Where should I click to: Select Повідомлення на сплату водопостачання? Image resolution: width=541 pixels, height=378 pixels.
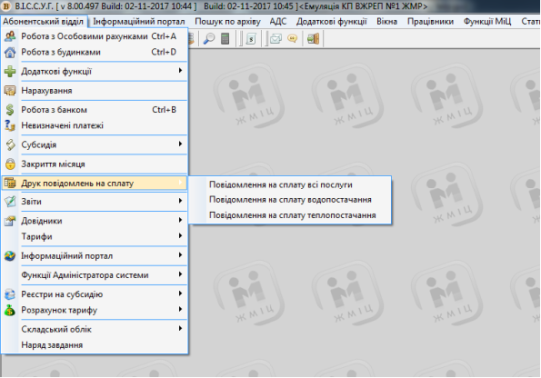[x=290, y=200]
